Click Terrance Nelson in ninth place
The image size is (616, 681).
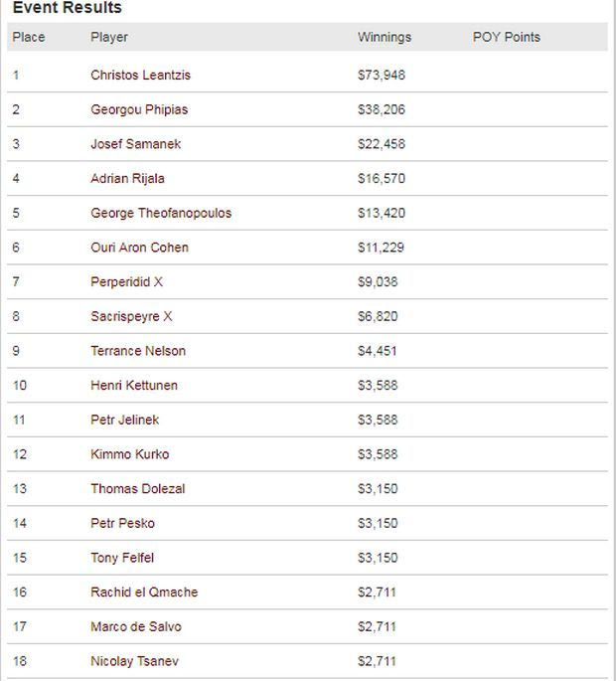click(x=138, y=351)
